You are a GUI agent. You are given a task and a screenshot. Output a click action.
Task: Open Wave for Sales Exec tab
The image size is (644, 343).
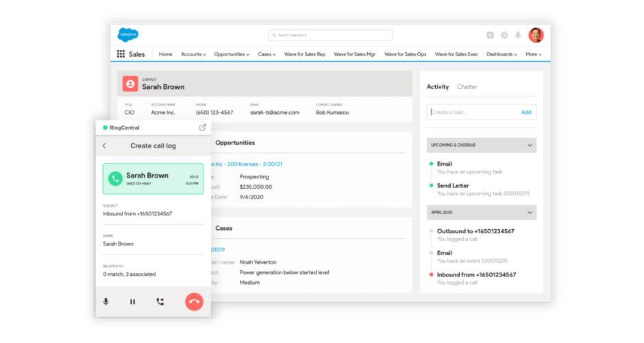coord(456,54)
